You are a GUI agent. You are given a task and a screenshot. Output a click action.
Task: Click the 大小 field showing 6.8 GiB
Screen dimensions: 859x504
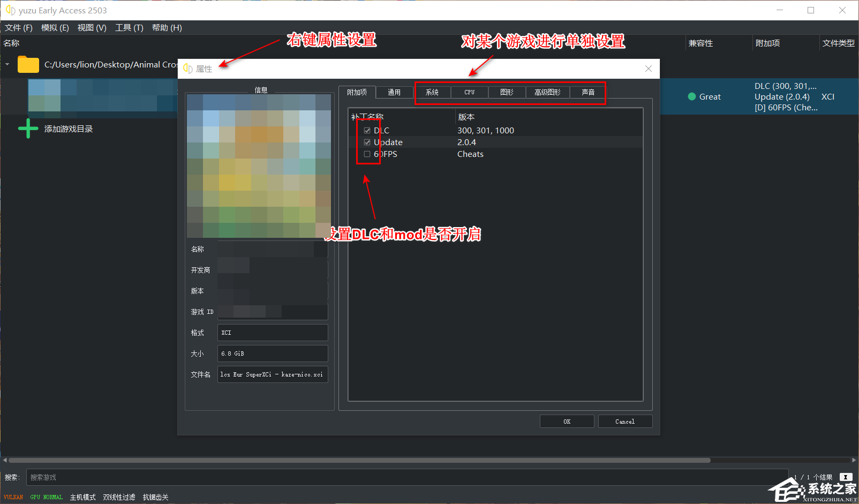point(273,353)
